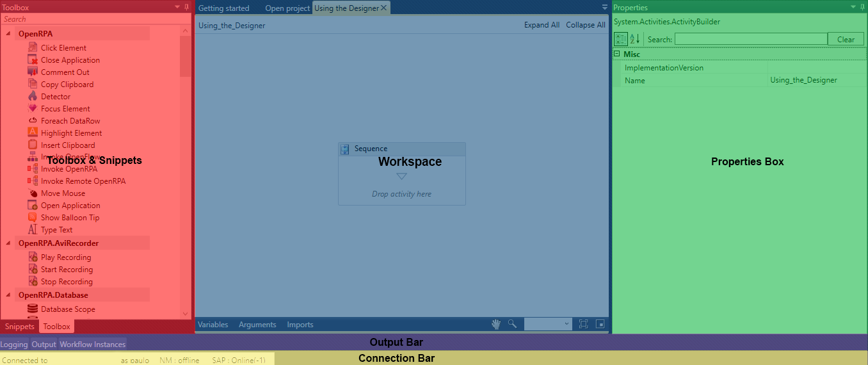Edit the Name property value
Image resolution: width=868 pixels, height=365 pixels.
pos(817,80)
